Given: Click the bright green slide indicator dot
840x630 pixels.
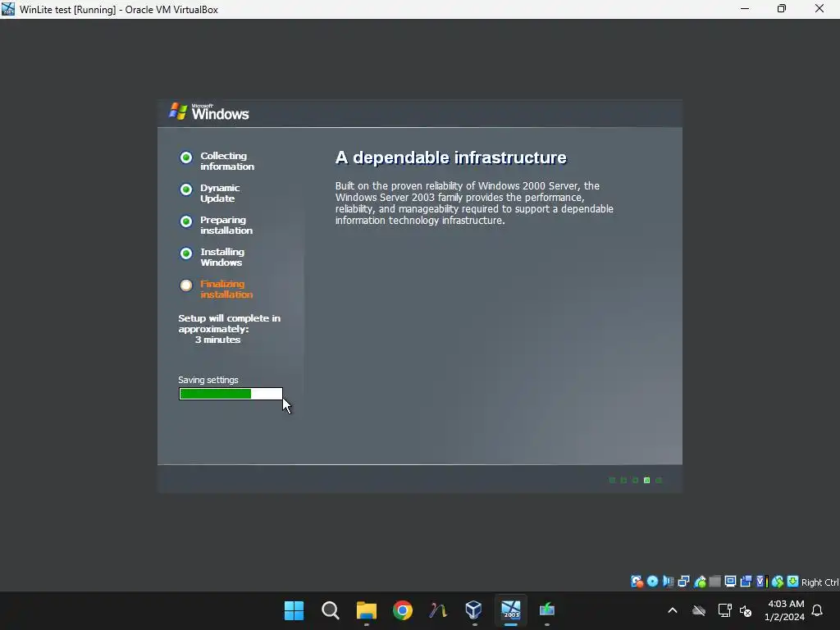Looking at the screenshot, I should coord(646,480).
